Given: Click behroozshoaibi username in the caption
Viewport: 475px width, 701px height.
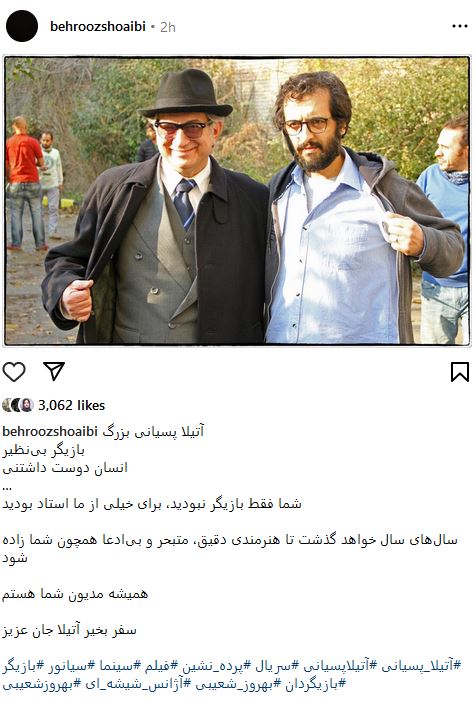Looking at the screenshot, I should point(50,431).
